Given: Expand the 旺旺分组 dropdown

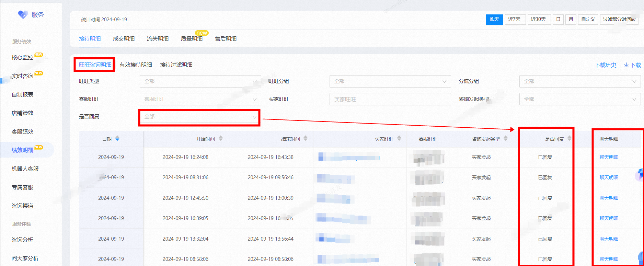Looking at the screenshot, I should (390, 81).
